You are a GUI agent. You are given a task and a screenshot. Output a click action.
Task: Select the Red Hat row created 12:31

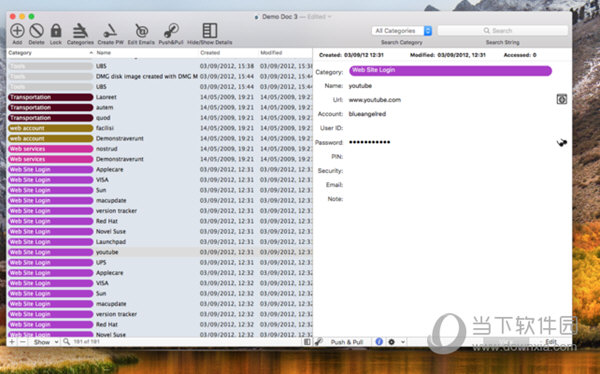pos(160,221)
